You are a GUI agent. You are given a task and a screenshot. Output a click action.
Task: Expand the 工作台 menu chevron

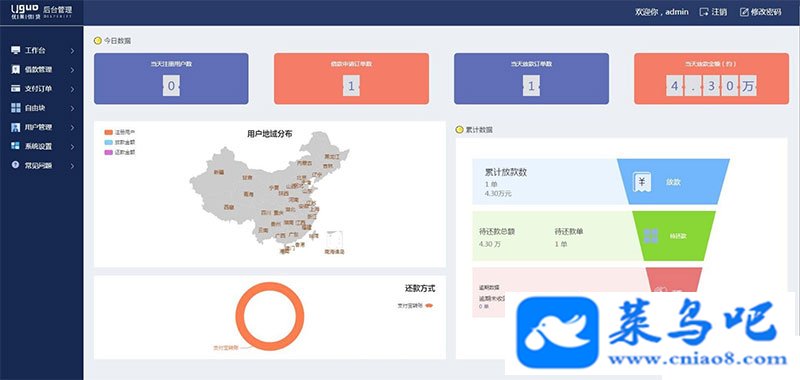pyautogui.click(x=72, y=50)
